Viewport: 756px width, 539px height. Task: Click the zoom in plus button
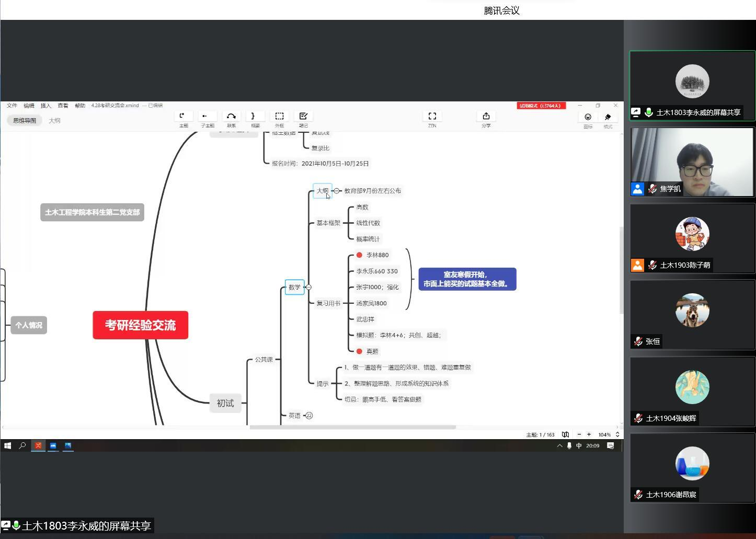coord(589,434)
